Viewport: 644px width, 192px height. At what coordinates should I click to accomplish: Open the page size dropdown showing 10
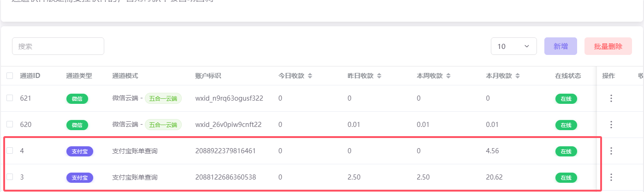(x=514, y=46)
